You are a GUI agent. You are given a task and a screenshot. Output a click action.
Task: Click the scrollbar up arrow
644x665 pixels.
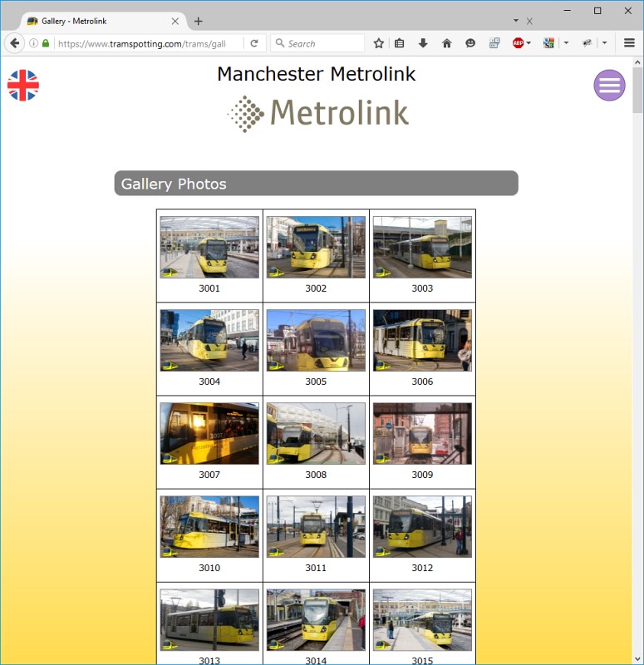click(x=637, y=62)
